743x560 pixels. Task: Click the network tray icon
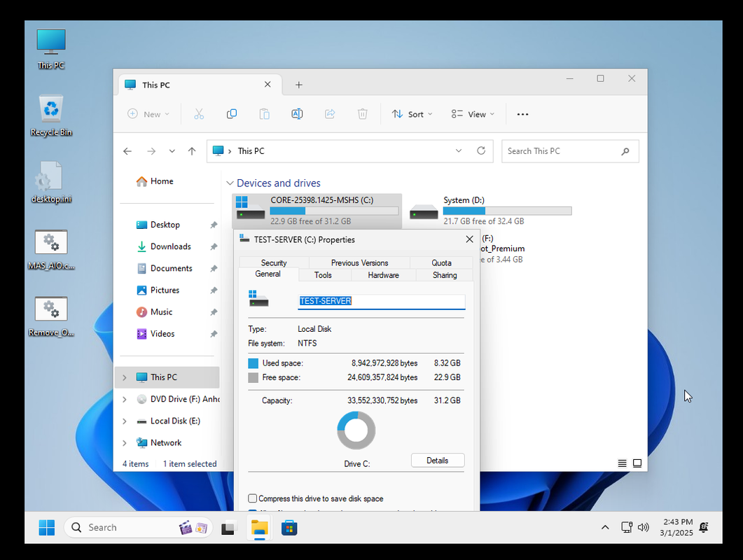coord(627,527)
